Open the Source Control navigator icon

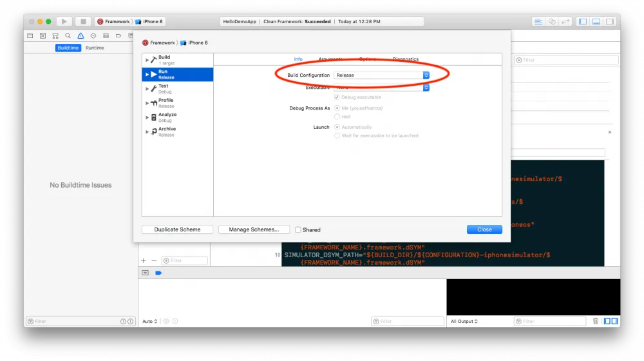(43, 35)
